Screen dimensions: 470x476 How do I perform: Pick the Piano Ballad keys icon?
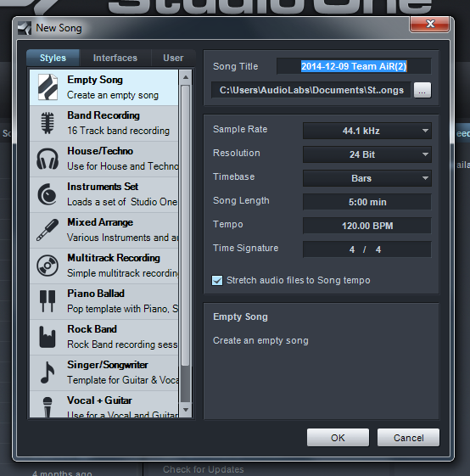click(x=48, y=301)
